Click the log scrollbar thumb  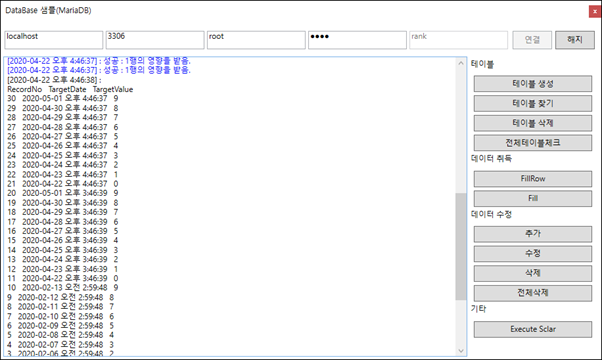click(x=461, y=246)
